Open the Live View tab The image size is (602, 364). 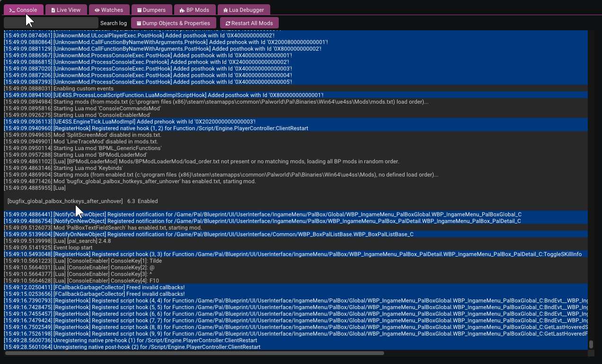(x=66, y=9)
